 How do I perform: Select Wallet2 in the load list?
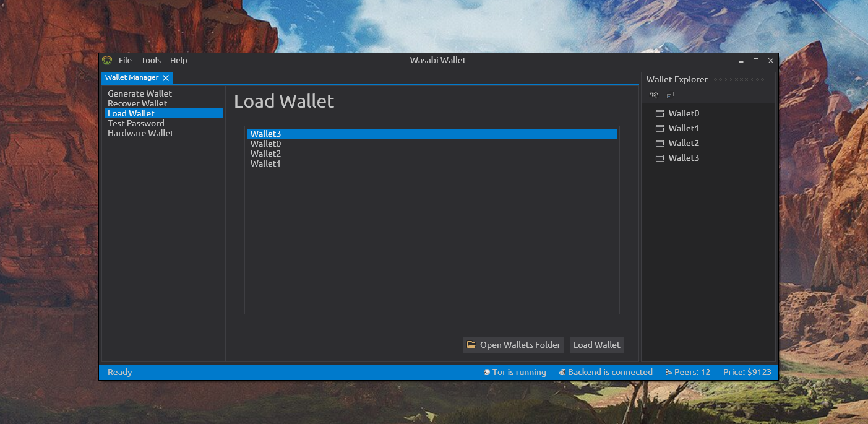432,154
